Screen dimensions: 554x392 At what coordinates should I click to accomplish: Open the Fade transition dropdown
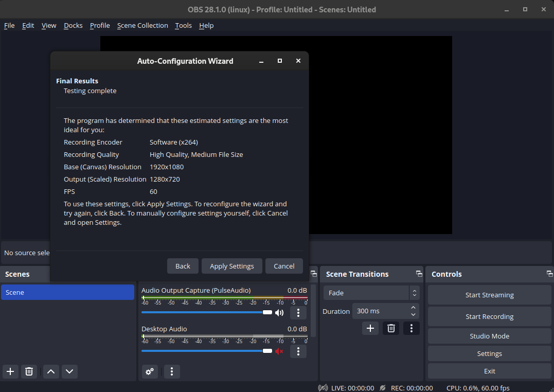pos(371,292)
